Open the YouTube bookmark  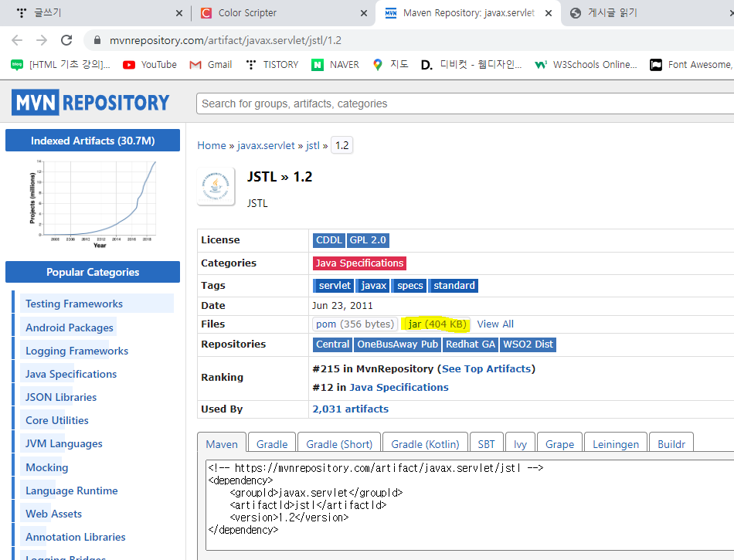[150, 65]
